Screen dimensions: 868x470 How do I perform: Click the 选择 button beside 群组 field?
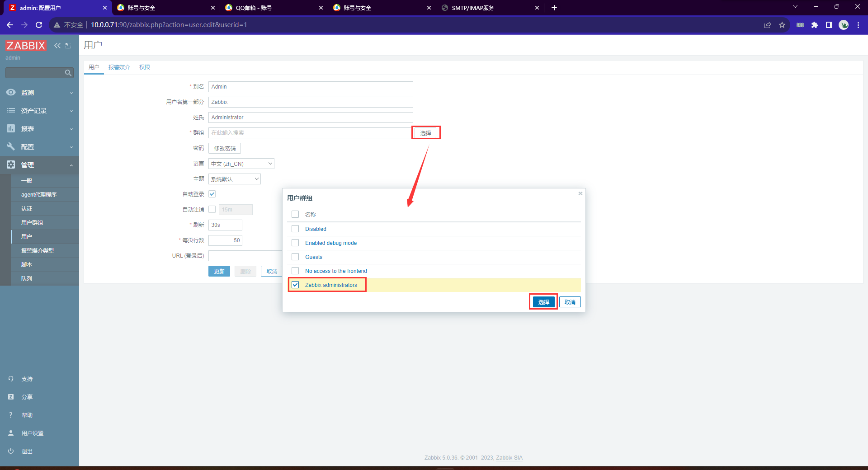point(425,133)
